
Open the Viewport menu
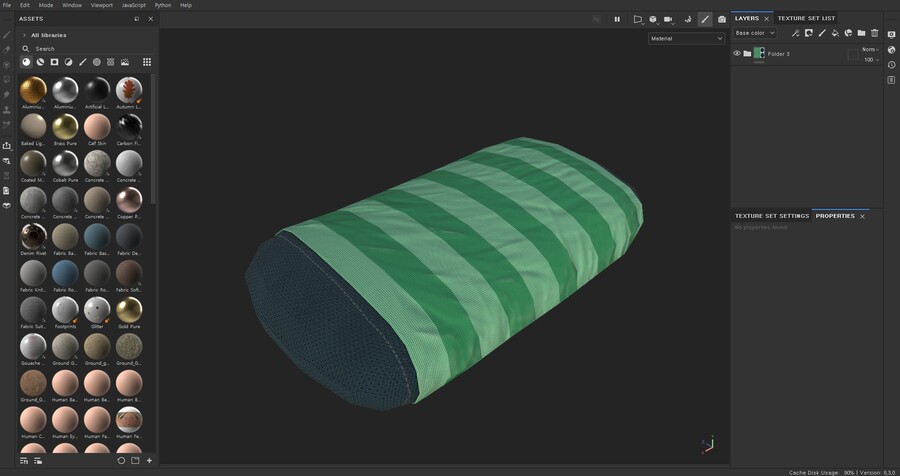[x=102, y=5]
